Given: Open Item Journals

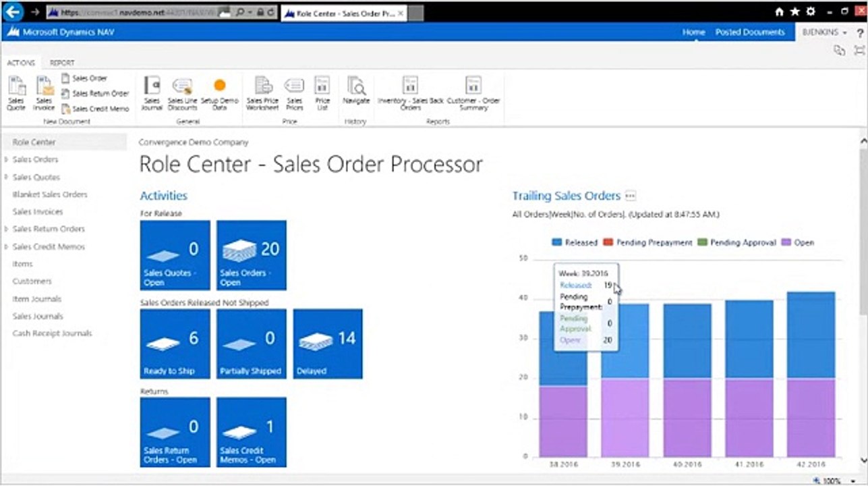Looking at the screenshot, I should [37, 299].
